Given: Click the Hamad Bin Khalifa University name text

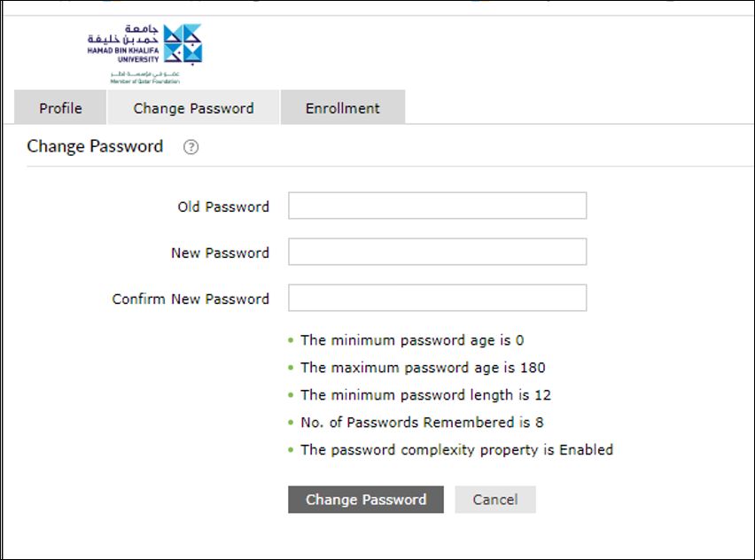Looking at the screenshot, I should coord(123,54).
